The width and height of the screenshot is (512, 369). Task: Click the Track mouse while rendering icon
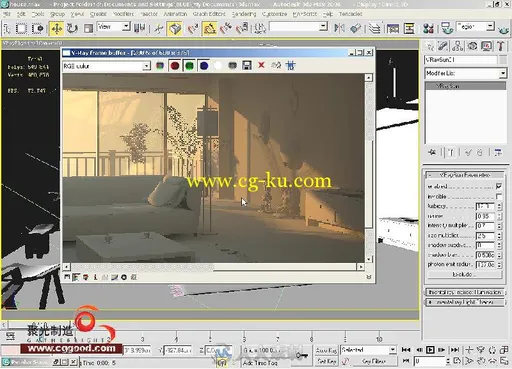pos(291,65)
